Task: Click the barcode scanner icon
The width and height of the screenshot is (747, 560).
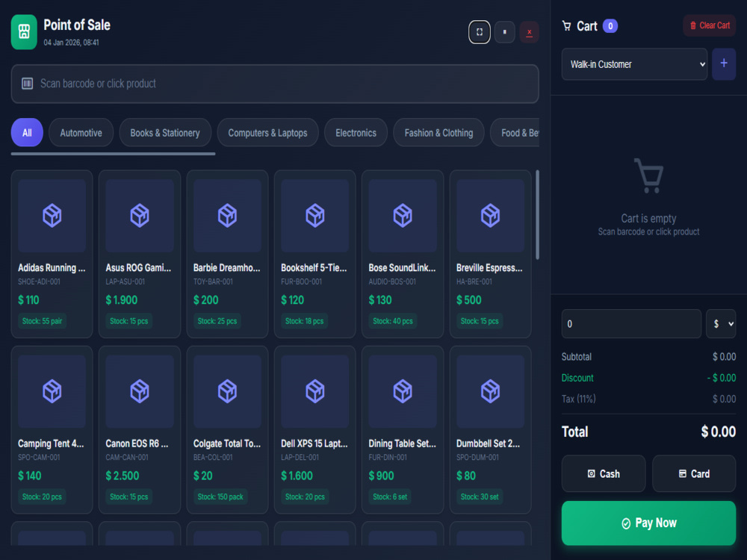Action: click(27, 84)
